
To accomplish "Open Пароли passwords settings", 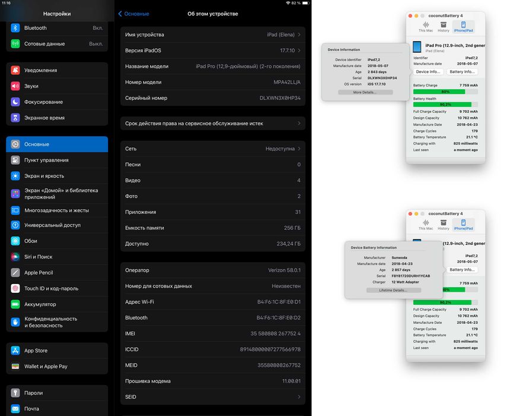I will (x=57, y=393).
